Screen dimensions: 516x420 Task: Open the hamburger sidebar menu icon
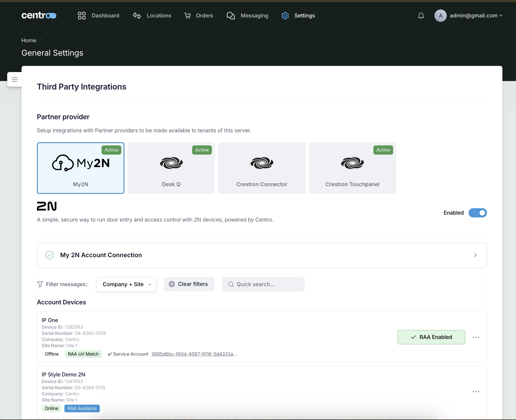(x=15, y=79)
